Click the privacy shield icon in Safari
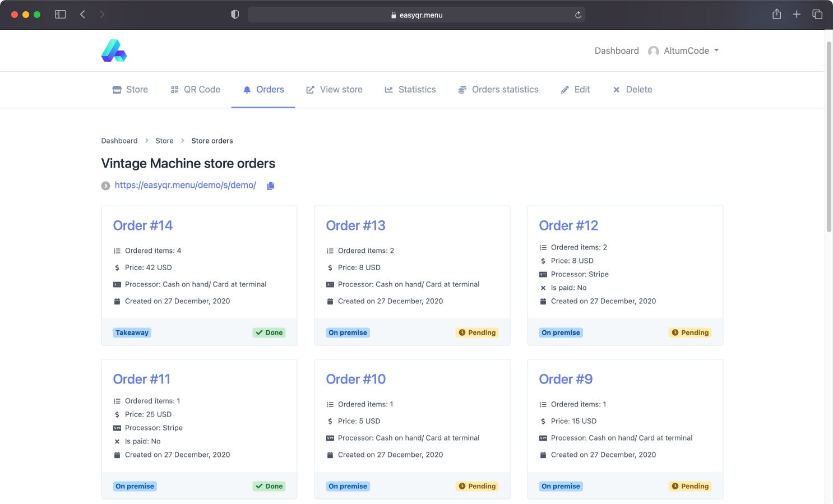The width and height of the screenshot is (833, 504). coord(235,15)
